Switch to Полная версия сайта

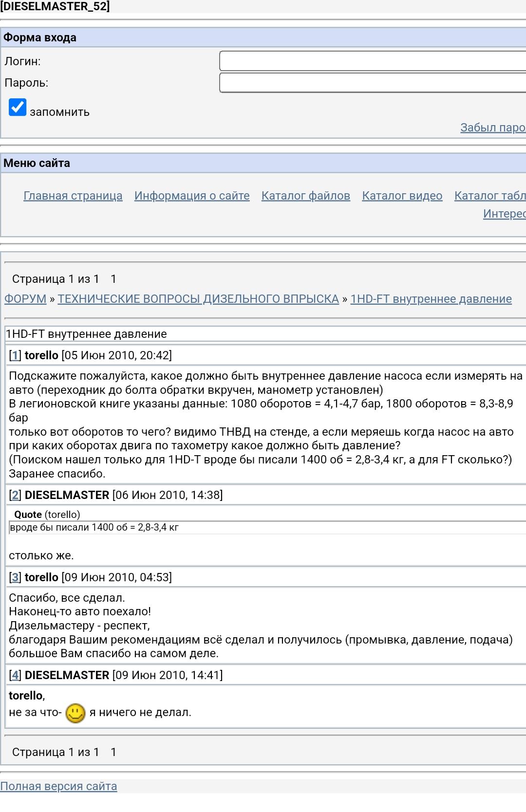[58, 786]
